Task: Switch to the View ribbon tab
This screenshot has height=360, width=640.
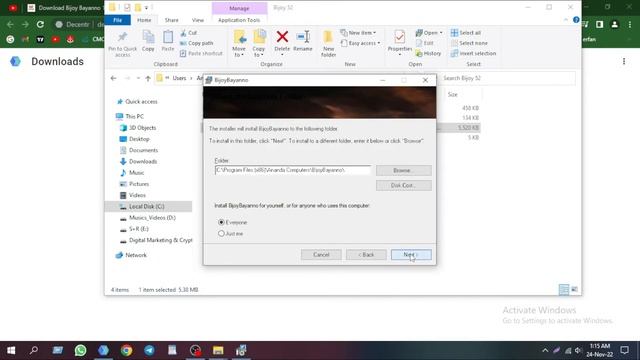Action: (198, 20)
